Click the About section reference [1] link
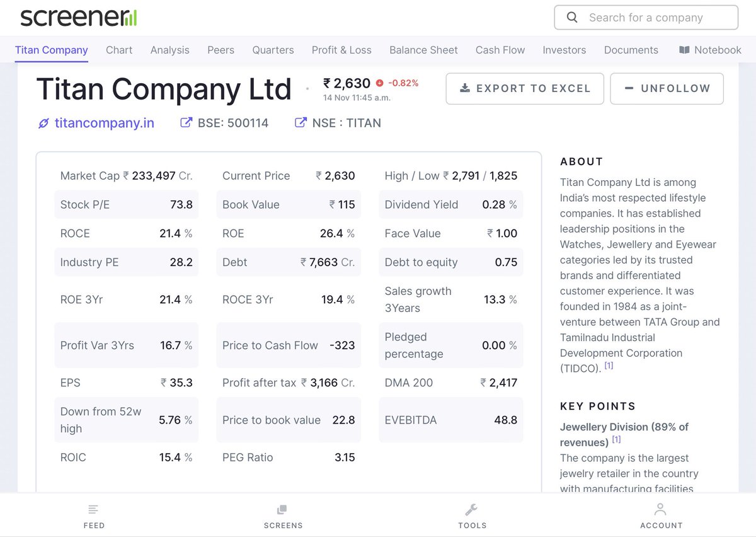 point(608,365)
